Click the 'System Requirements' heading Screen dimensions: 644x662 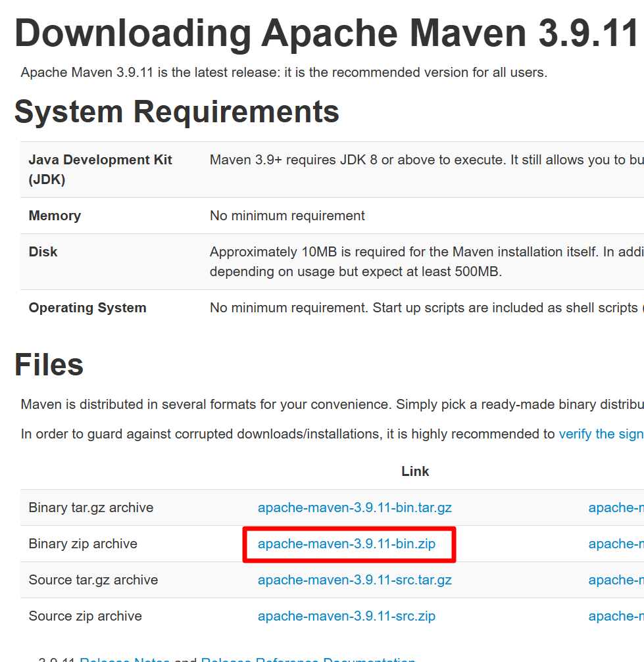click(x=177, y=112)
